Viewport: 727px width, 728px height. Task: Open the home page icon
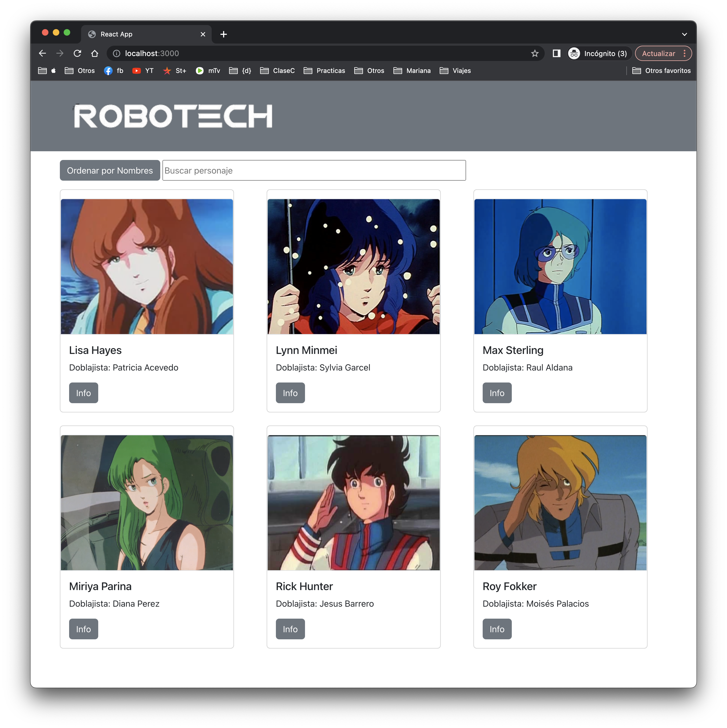pos(95,54)
